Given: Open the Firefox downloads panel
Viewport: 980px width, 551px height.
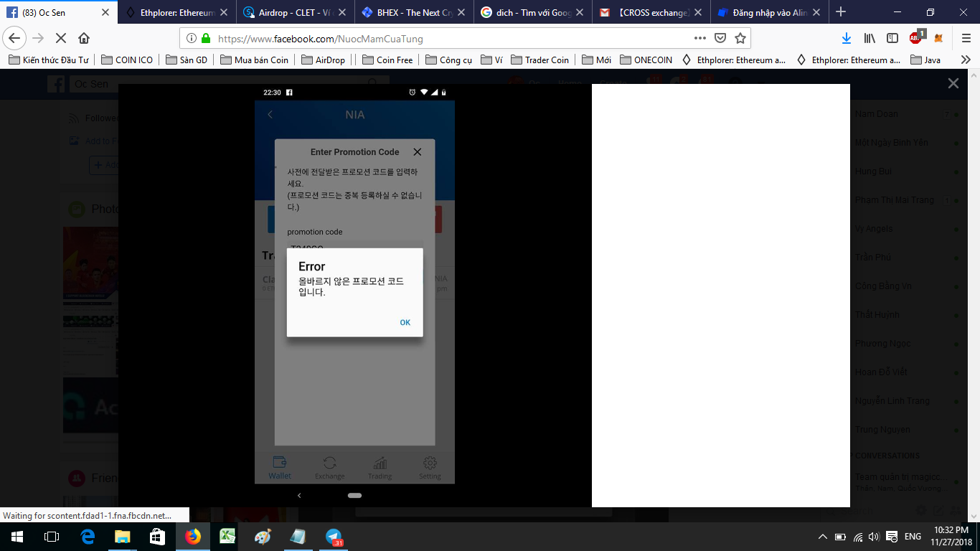Looking at the screenshot, I should tap(847, 38).
